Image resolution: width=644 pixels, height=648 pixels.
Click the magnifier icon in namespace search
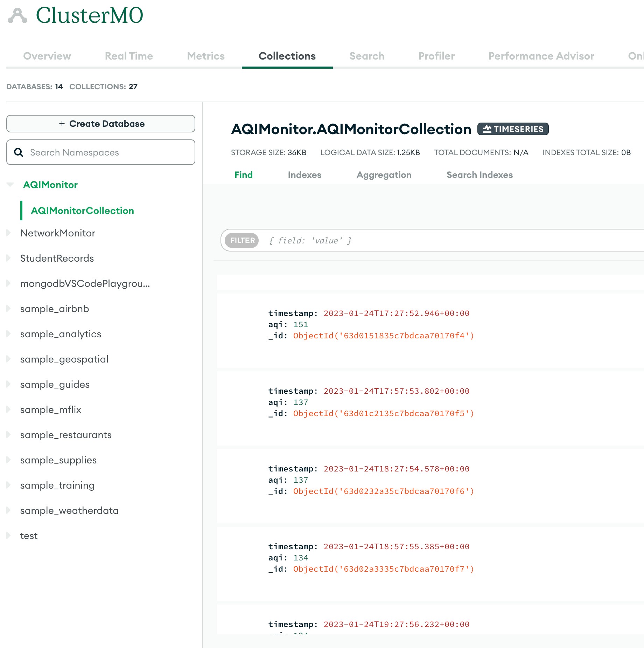(x=19, y=152)
